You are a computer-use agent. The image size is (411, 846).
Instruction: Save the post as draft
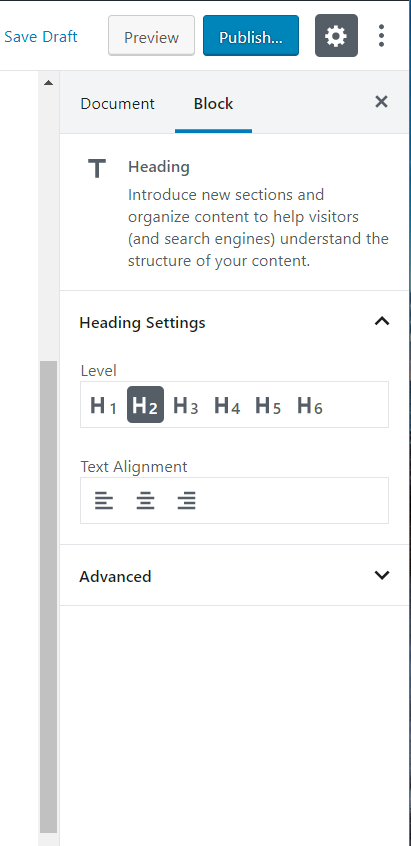pyautogui.click(x=41, y=37)
